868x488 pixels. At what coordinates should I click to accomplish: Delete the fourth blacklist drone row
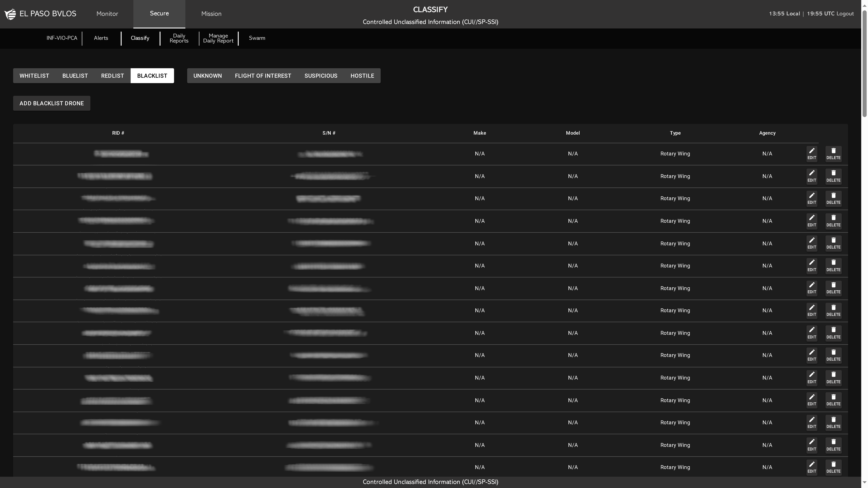[x=833, y=221]
